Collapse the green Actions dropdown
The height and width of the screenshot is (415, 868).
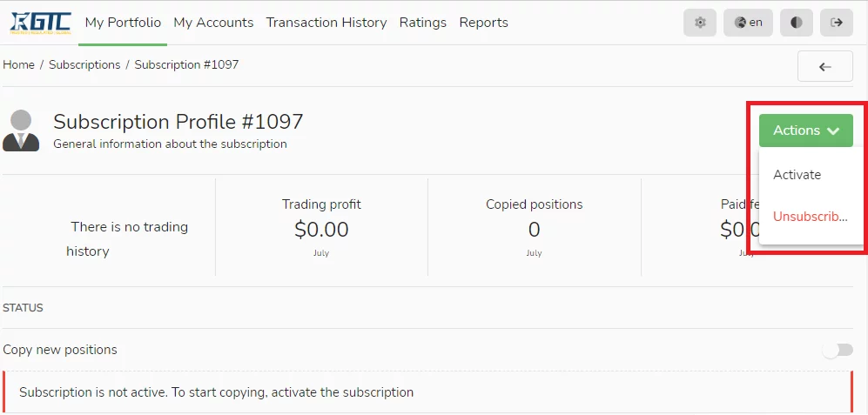pos(806,131)
